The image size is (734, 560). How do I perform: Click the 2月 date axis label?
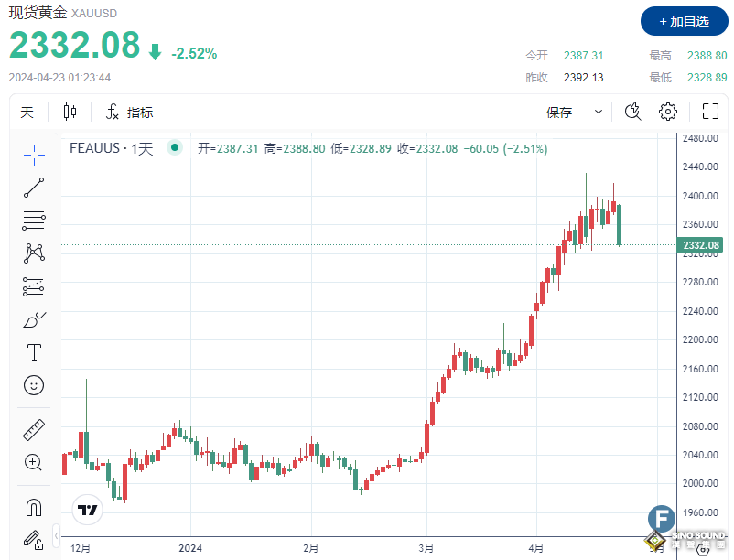pyautogui.click(x=311, y=548)
